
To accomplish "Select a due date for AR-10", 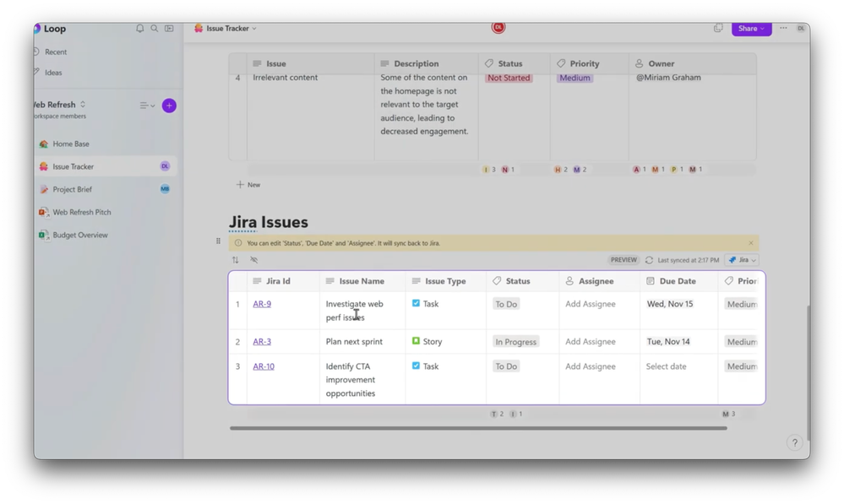I will (667, 366).
